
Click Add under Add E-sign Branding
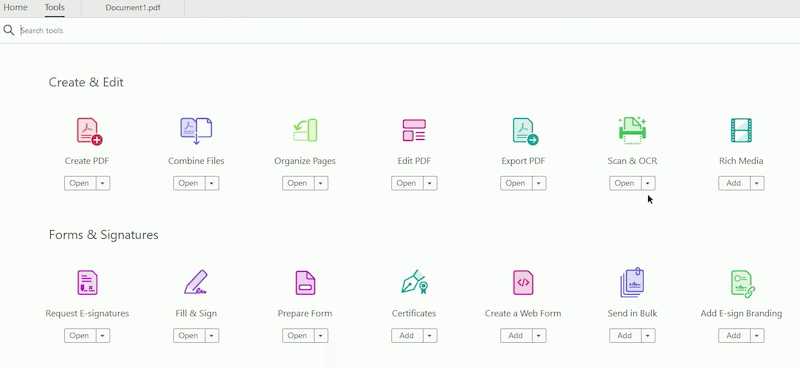point(734,336)
